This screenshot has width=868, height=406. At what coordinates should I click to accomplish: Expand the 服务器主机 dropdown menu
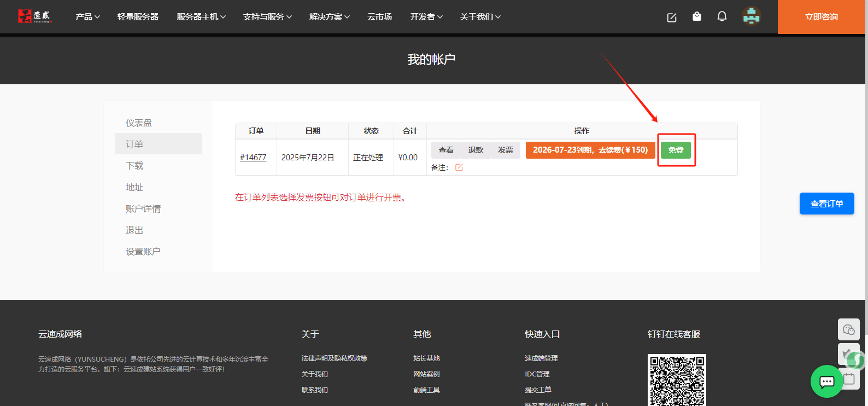click(201, 17)
